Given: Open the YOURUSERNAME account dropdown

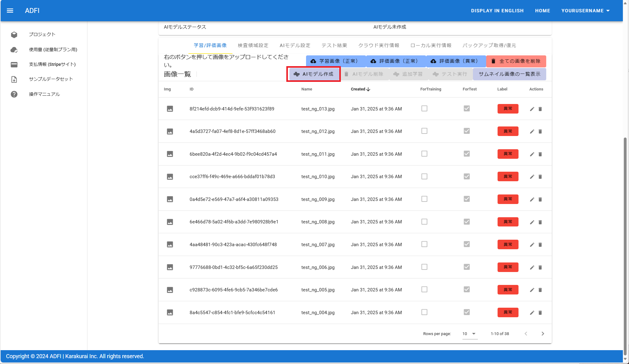Looking at the screenshot, I should [585, 10].
